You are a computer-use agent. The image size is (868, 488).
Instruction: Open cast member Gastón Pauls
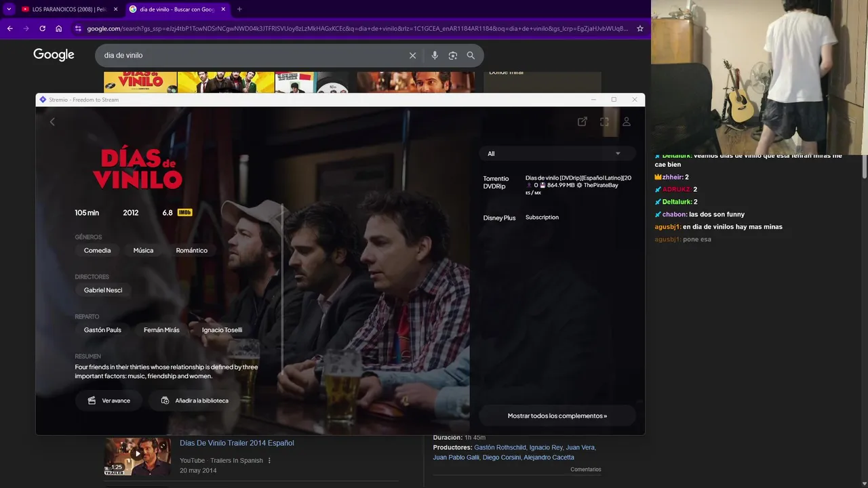(x=102, y=330)
